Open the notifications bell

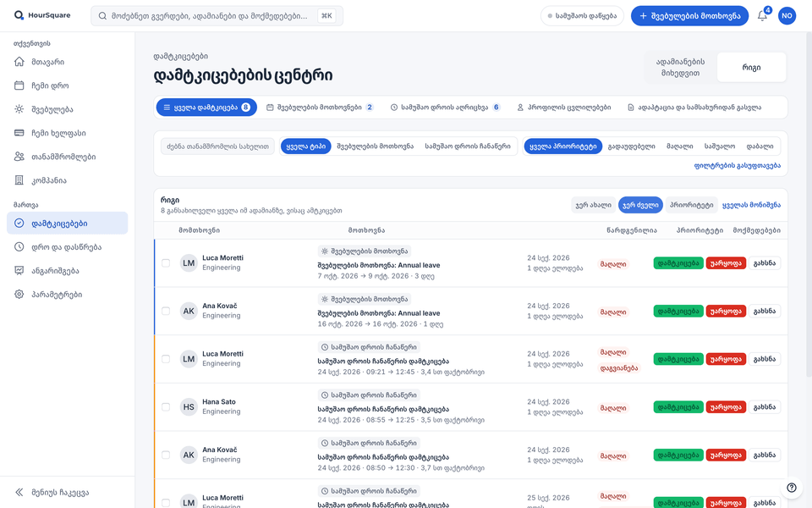[x=762, y=15]
